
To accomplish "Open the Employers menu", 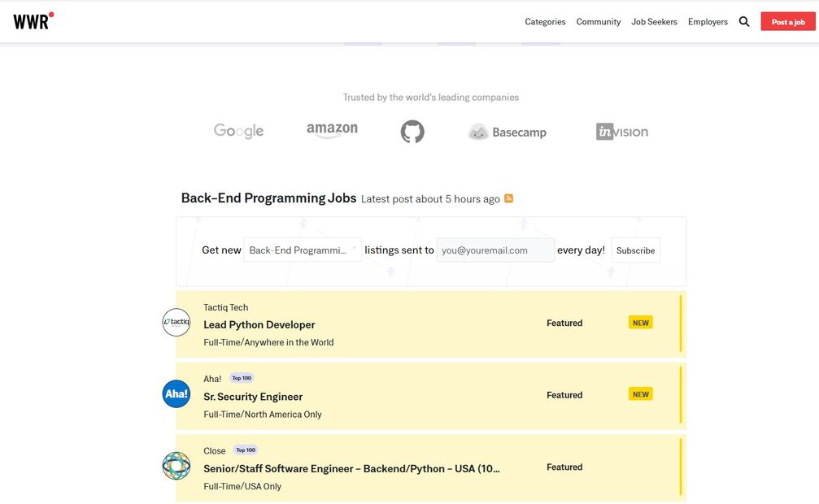I will (708, 22).
